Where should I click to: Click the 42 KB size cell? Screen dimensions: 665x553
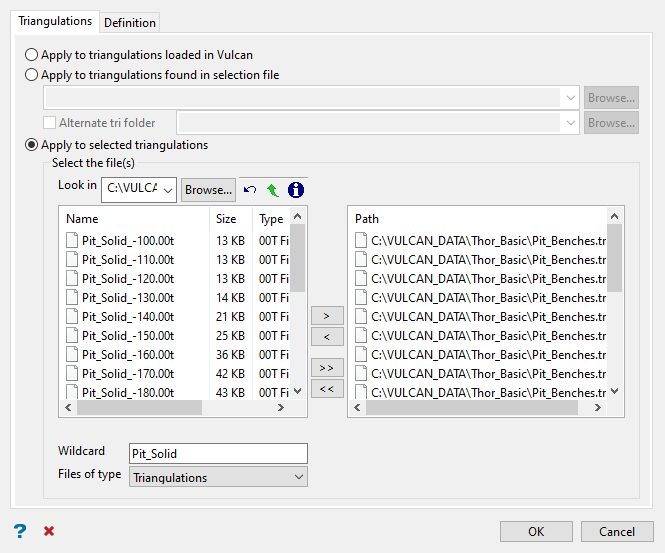click(230, 374)
